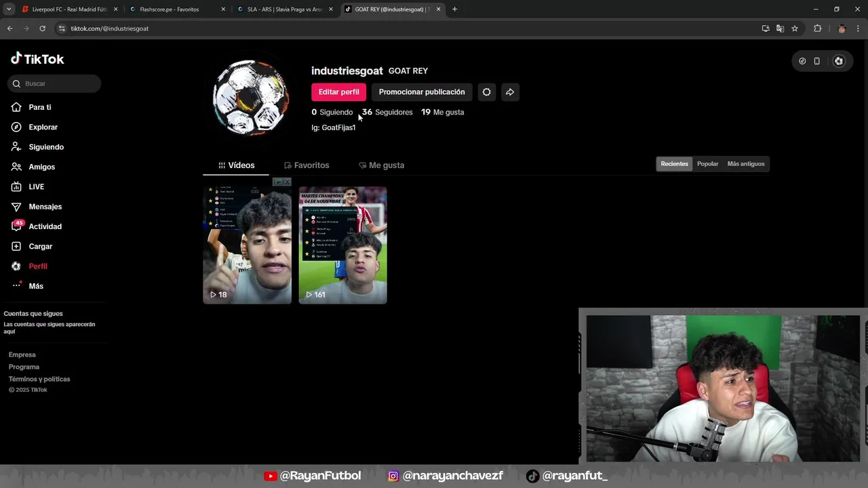Go back in the browser
Screen dimensions: 868x488
point(9,28)
